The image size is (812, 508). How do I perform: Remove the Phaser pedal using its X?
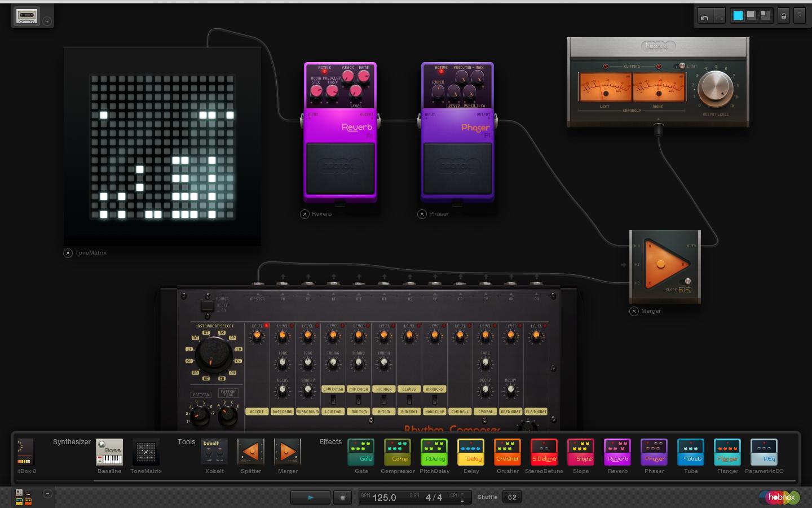click(x=422, y=214)
